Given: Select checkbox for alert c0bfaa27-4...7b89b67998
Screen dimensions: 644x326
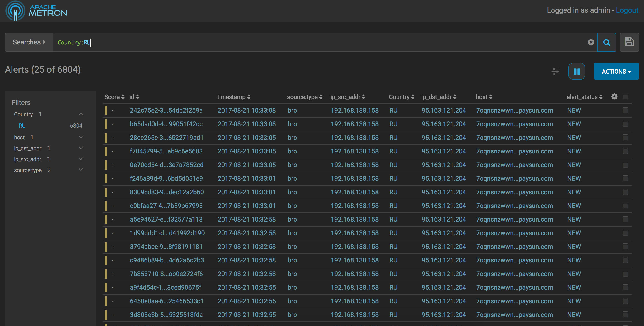Looking at the screenshot, I should (x=625, y=206).
